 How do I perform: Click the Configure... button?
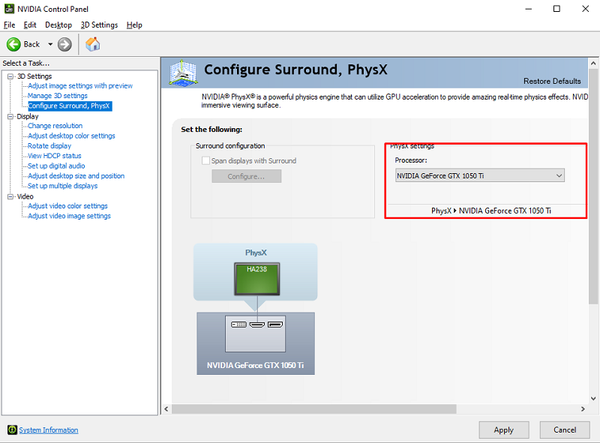(246, 176)
